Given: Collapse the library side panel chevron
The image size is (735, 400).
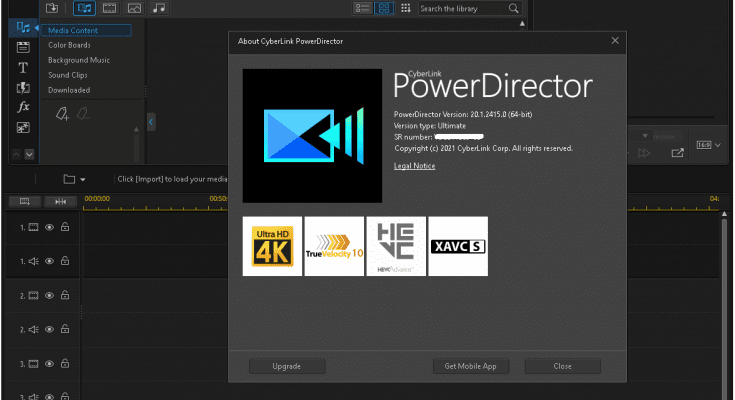Looking at the screenshot, I should click(151, 122).
